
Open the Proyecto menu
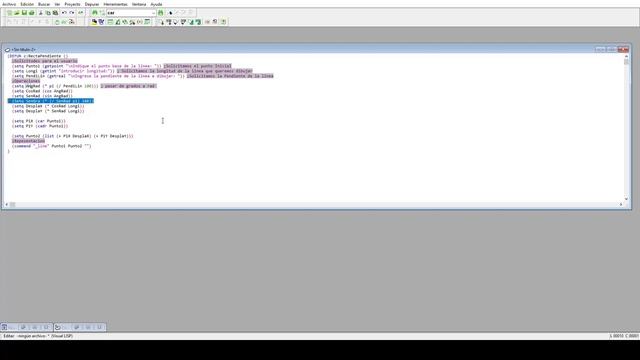(x=72, y=4)
